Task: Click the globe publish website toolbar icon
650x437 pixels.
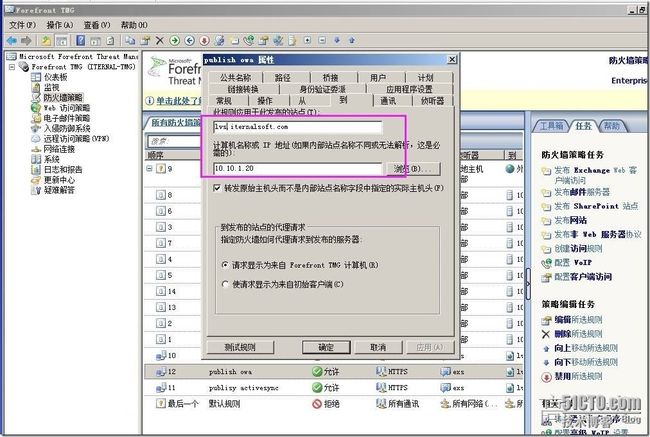Action: [x=219, y=40]
